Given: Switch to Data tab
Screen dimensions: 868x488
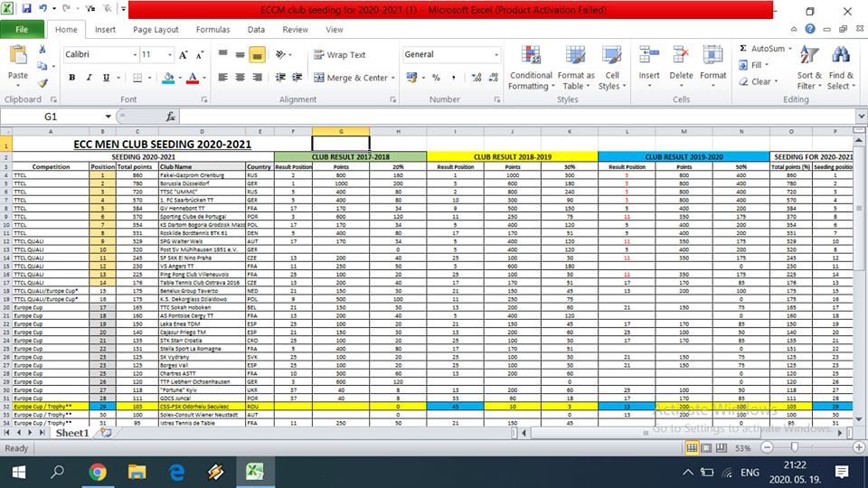Looking at the screenshot, I should pyautogui.click(x=256, y=30).
